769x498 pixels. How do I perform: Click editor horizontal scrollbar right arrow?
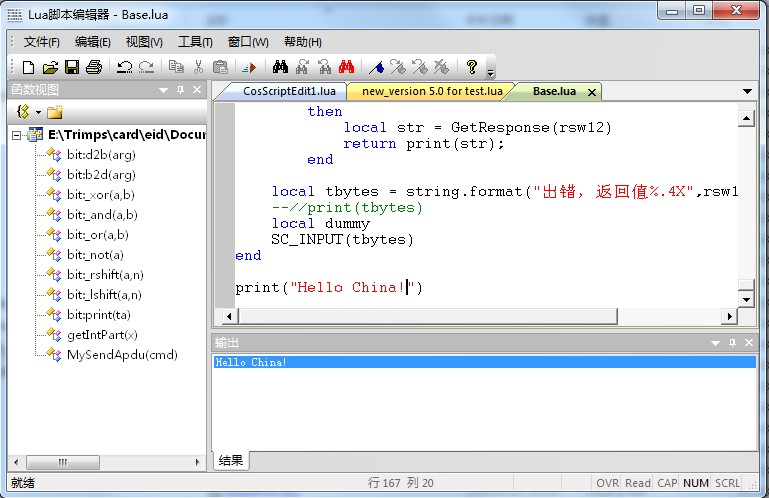729,316
